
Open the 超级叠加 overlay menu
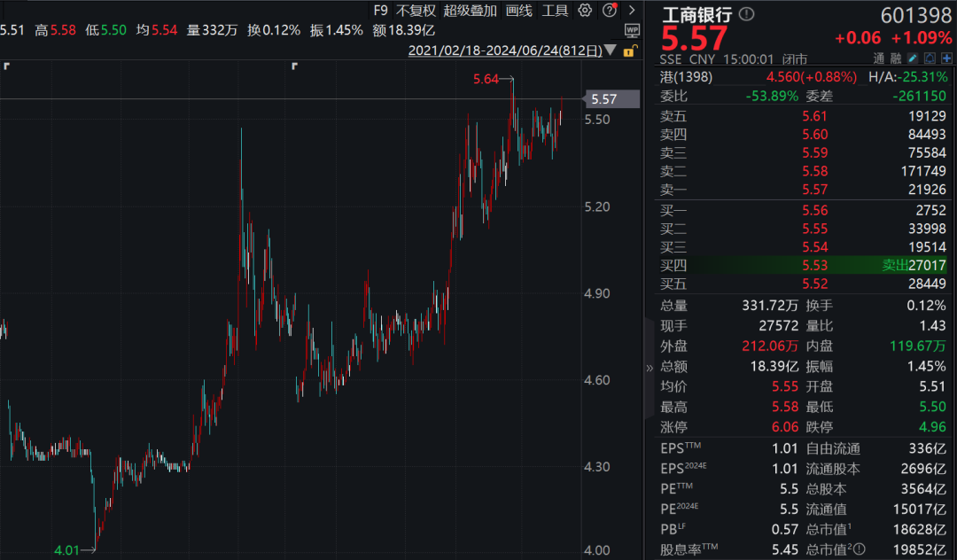click(470, 11)
